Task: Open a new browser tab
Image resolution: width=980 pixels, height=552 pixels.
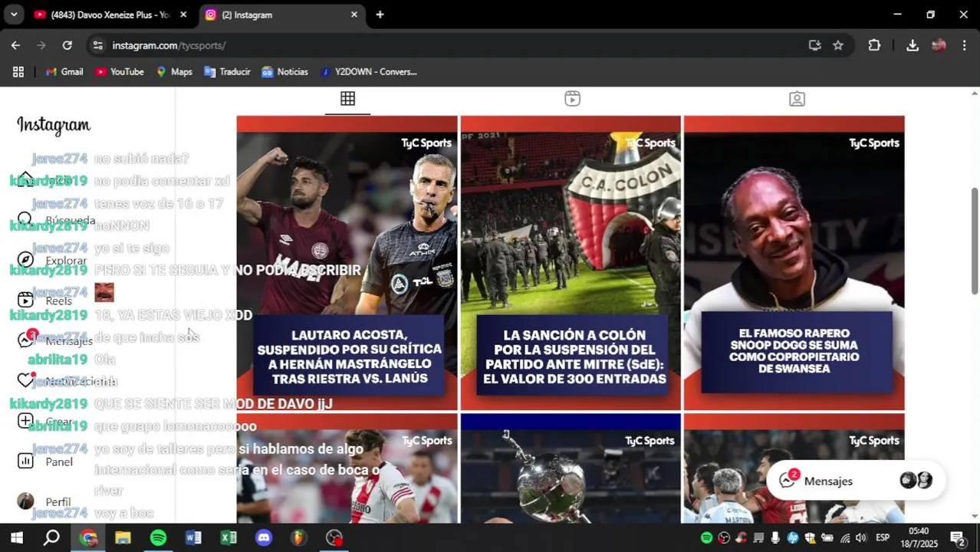Action: [380, 15]
